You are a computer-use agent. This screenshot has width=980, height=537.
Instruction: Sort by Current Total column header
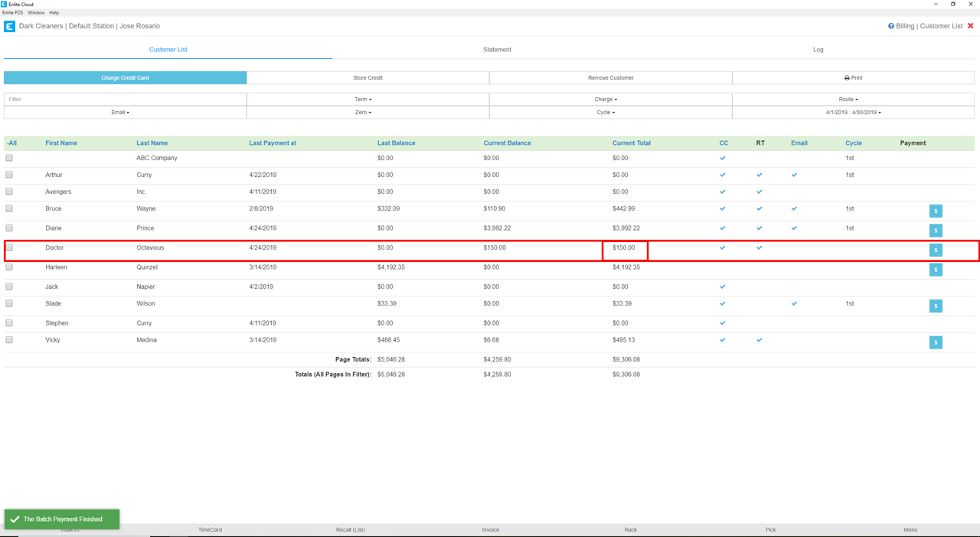click(632, 143)
